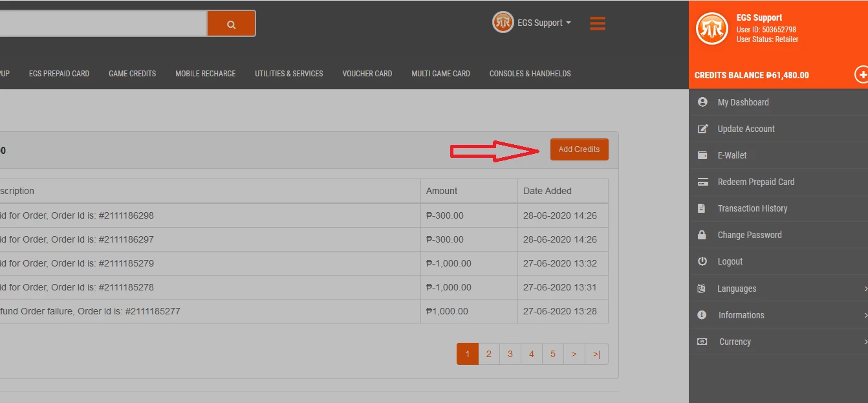Screen dimensions: 868x403
Task: Open Redeem Prepaid Card page
Action: click(755, 182)
